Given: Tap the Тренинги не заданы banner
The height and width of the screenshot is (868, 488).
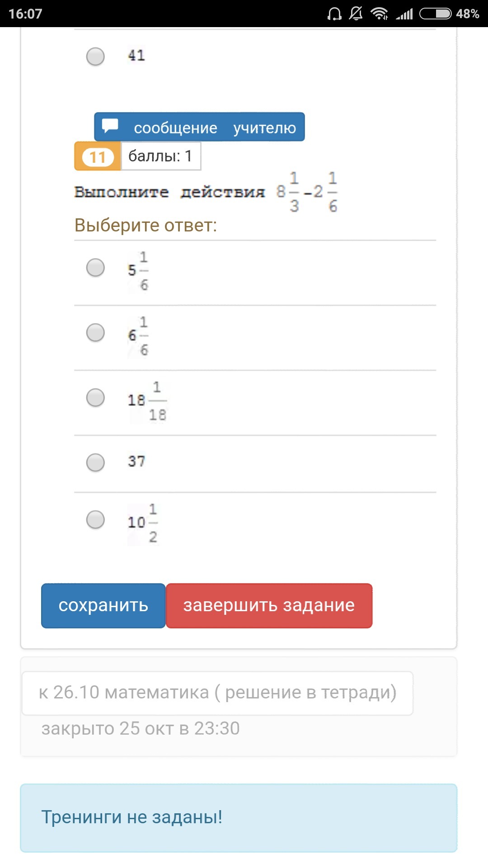Looking at the screenshot, I should point(239,817).
